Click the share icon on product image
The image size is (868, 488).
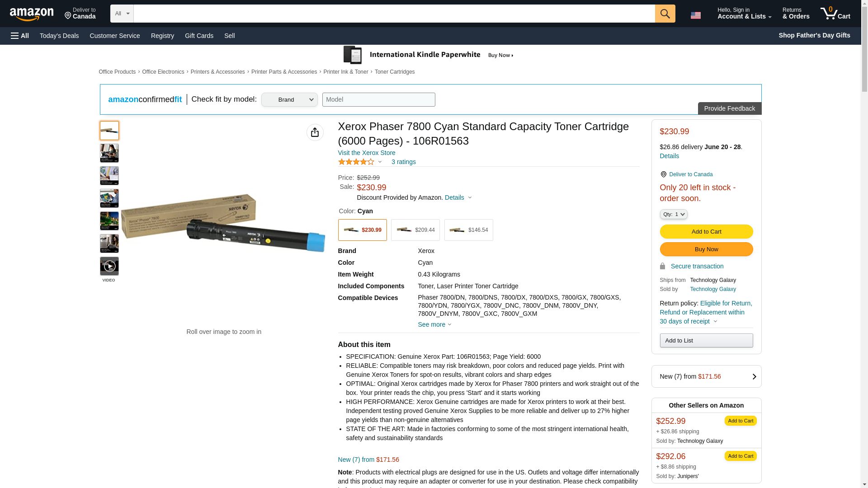pos(315,132)
